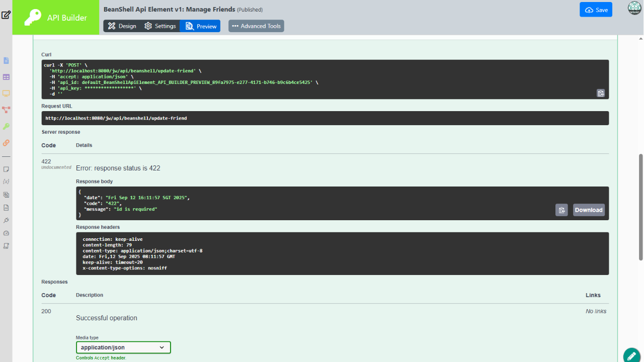
Task: Click the edit pencil icon at top-left
Action: click(x=6, y=15)
